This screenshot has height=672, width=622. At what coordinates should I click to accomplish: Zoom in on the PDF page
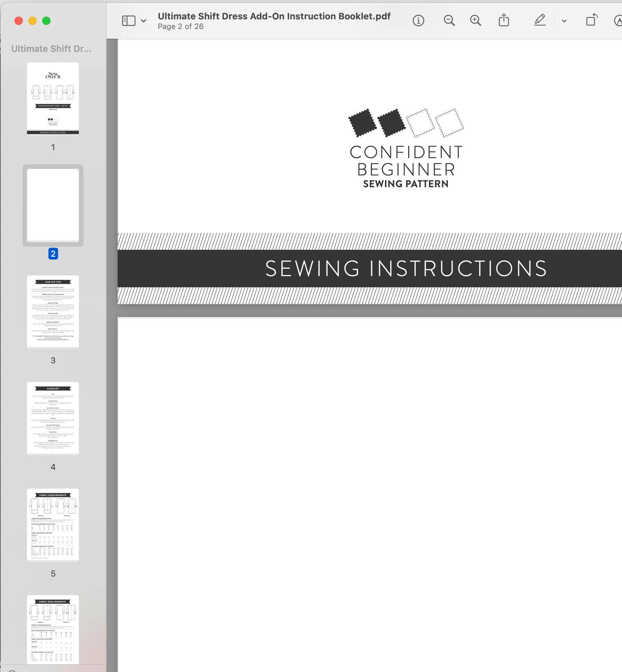[475, 21]
